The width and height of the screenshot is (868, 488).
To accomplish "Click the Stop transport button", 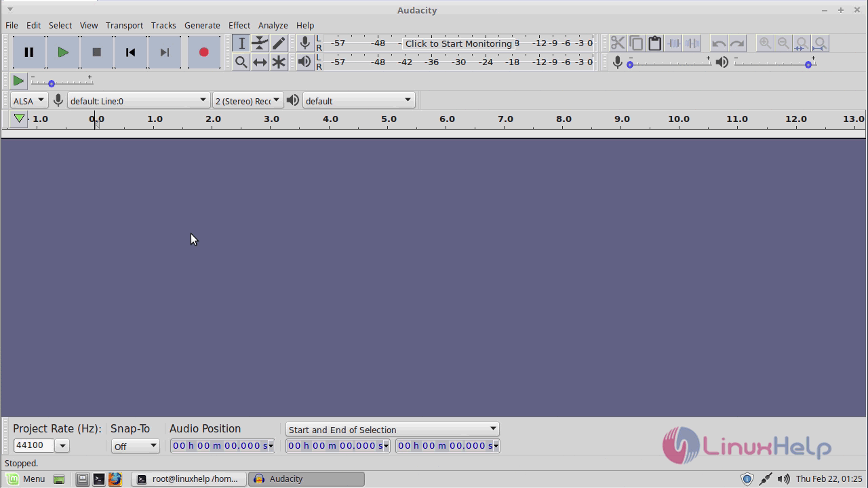I will pos(96,52).
